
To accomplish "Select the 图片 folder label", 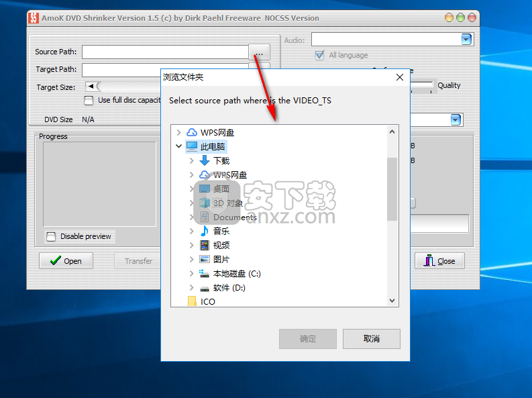I will (221, 259).
